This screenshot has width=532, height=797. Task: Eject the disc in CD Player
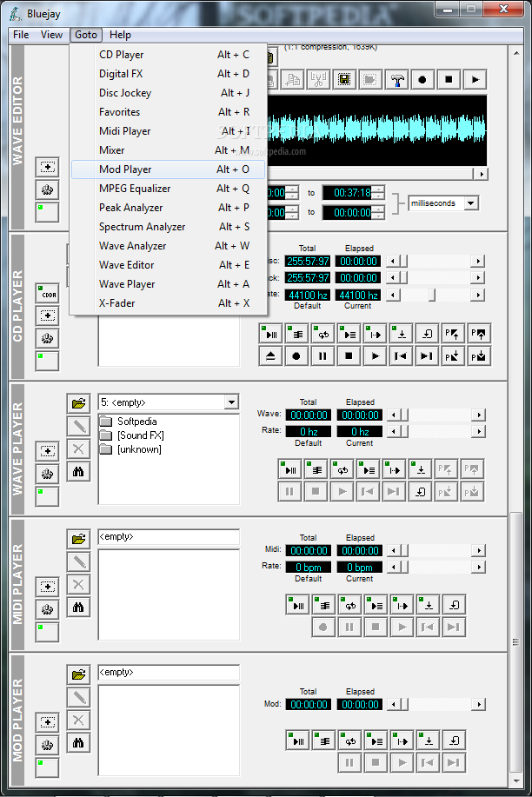pos(270,355)
